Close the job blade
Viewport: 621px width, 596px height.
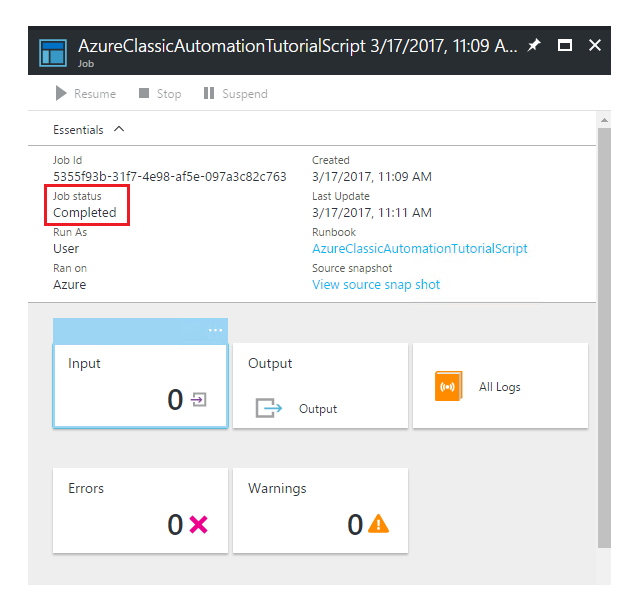pos(594,45)
